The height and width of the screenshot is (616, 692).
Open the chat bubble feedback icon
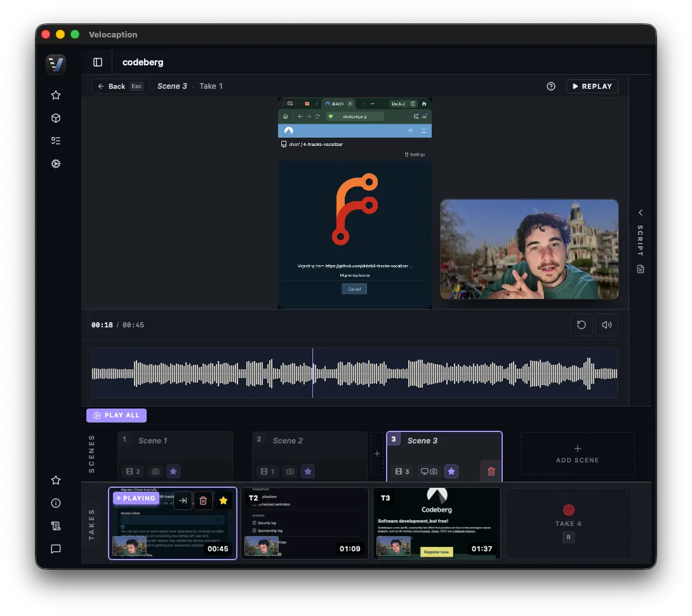tap(56, 549)
